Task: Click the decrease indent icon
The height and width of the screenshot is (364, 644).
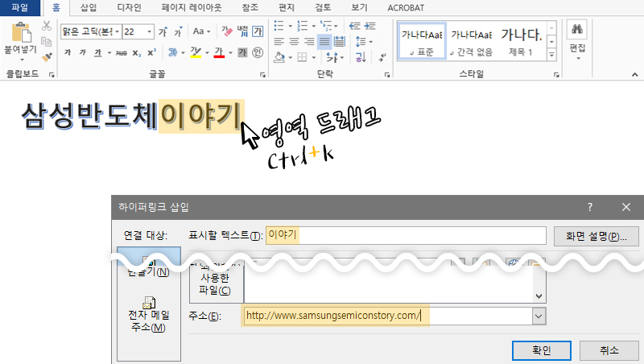Action: [x=354, y=26]
